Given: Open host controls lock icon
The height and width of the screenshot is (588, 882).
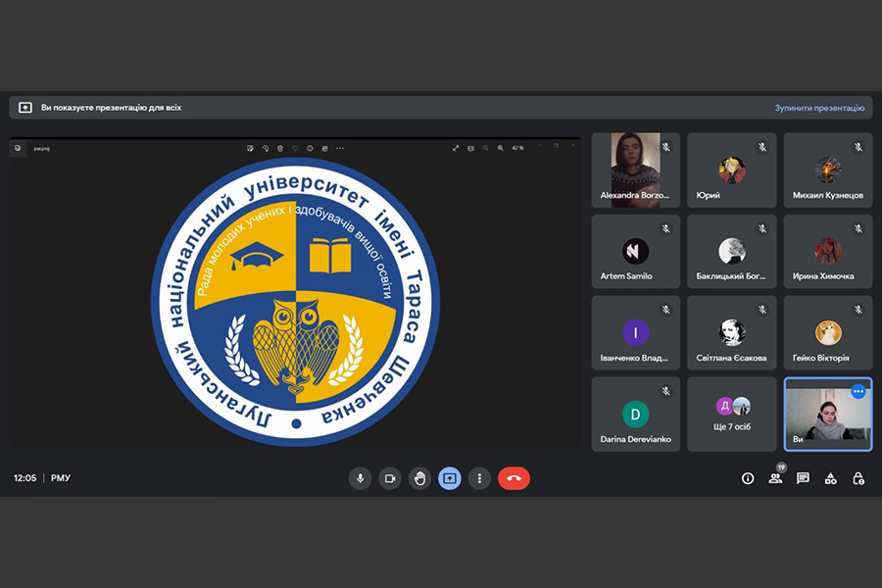Looking at the screenshot, I should pyautogui.click(x=858, y=478).
